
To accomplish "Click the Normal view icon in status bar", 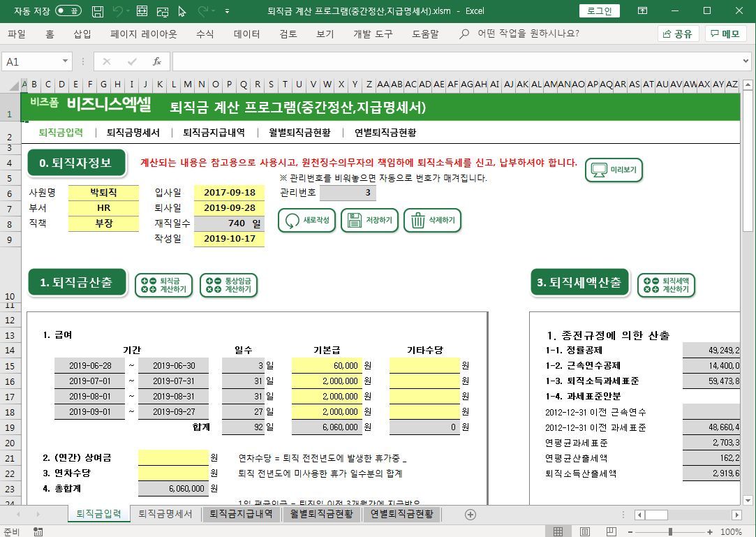I will [558, 531].
